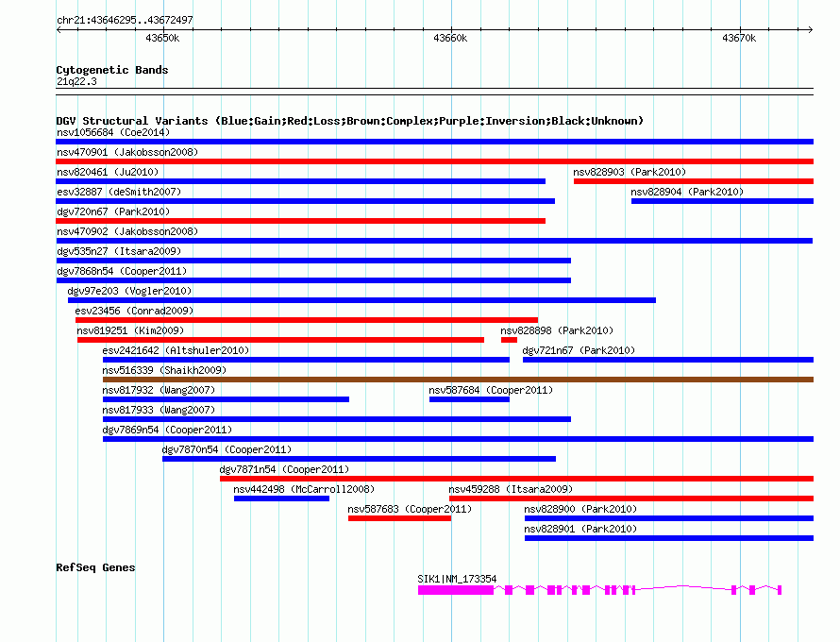Click the blue nsv828901 gain bar
The width and height of the screenshot is (840, 642).
669,538
